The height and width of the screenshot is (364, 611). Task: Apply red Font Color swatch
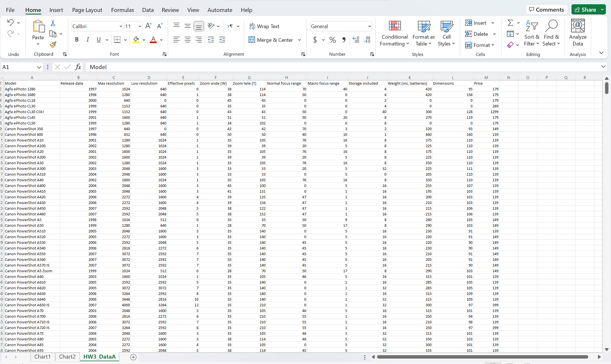tap(153, 40)
